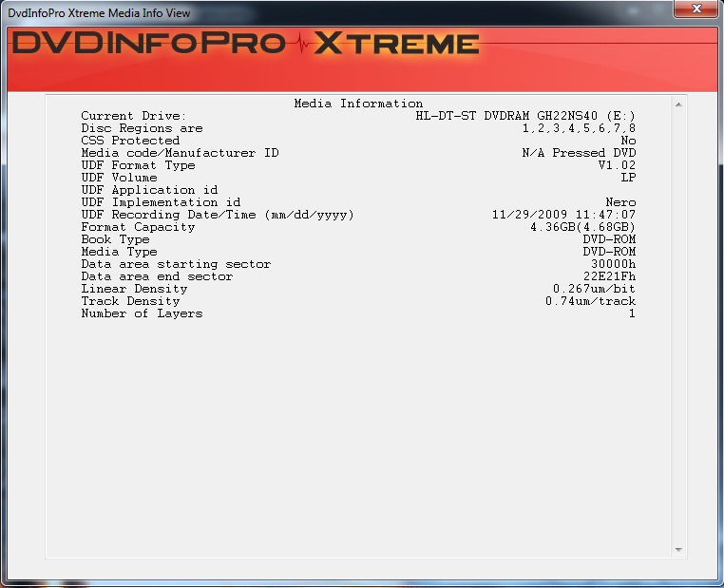Click the track density value '0.74um/track'

591,301
